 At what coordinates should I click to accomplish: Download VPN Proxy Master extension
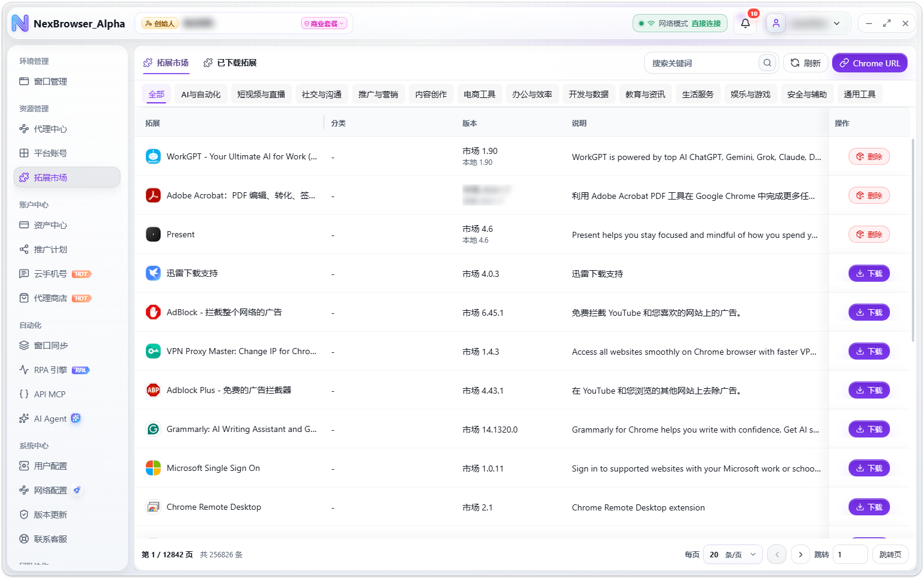[869, 351]
